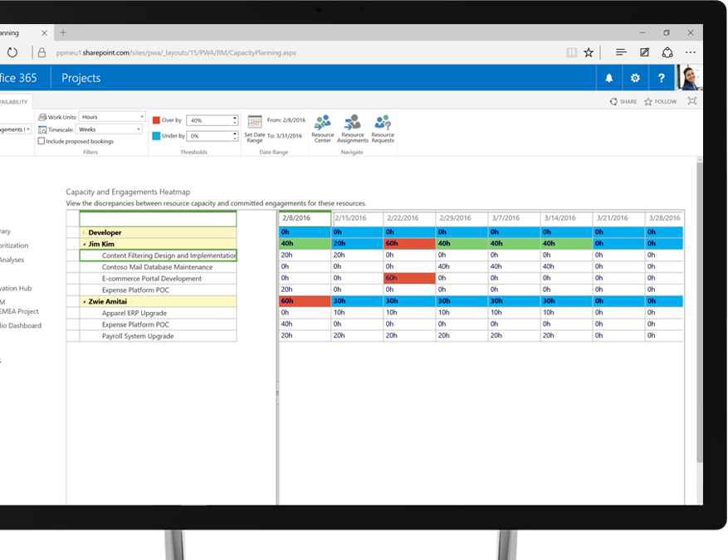Enable Include proposed bookings
Screen dimensions: 728x560
point(41,141)
